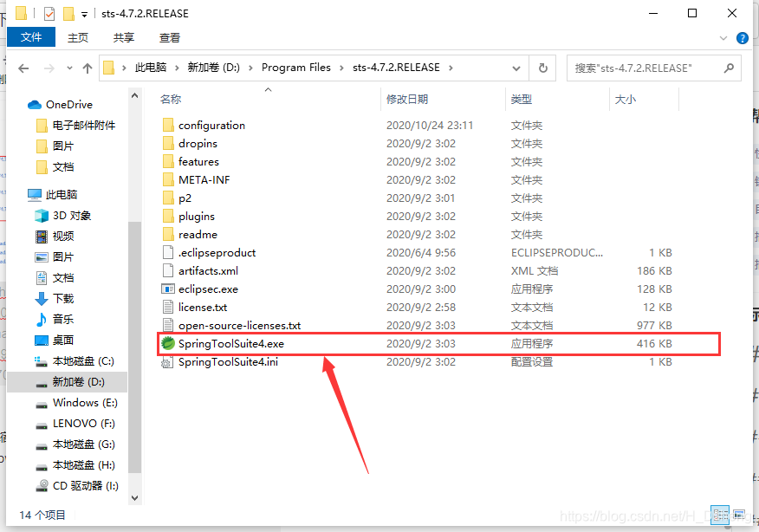Screen dimensions: 759x532
Task: Expand chevron after Program Files in path
Action: [341, 68]
